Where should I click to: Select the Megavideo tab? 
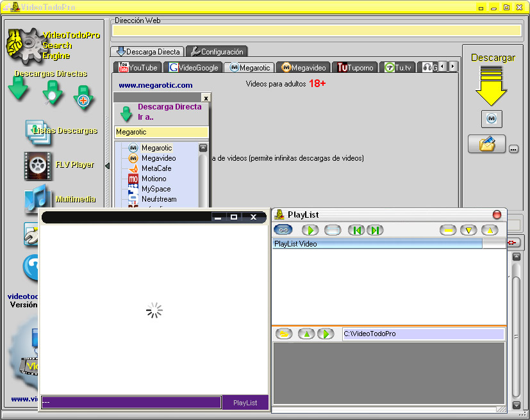304,67
